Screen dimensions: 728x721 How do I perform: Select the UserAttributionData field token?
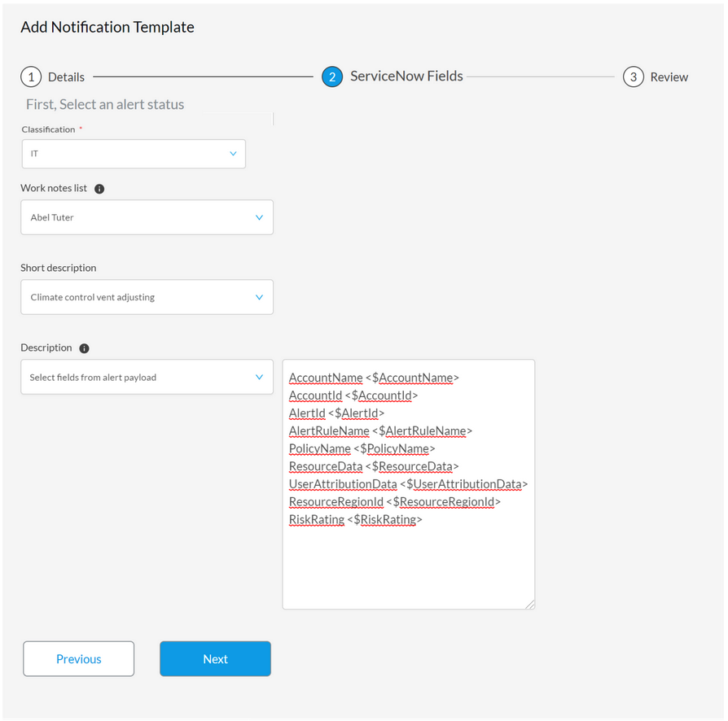click(342, 483)
